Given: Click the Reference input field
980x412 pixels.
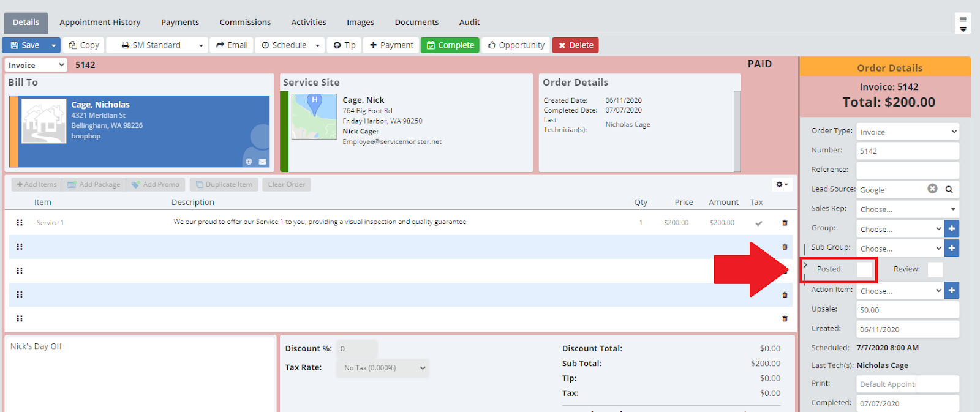Looking at the screenshot, I should [907, 170].
